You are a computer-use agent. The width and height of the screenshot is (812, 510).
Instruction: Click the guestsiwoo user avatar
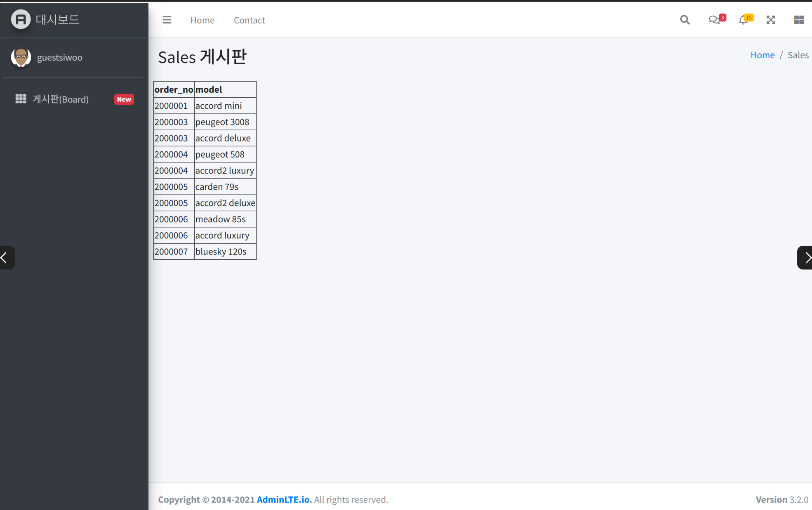21,57
